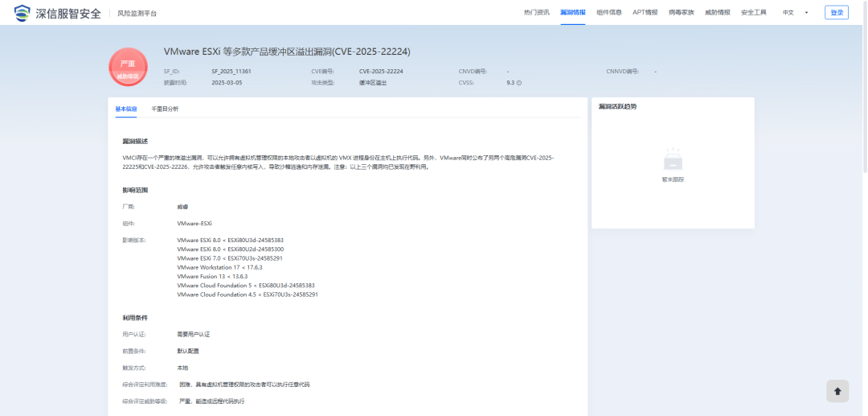868x416 pixels.
Task: Click the CVSS score 9.3
Action: 510,83
